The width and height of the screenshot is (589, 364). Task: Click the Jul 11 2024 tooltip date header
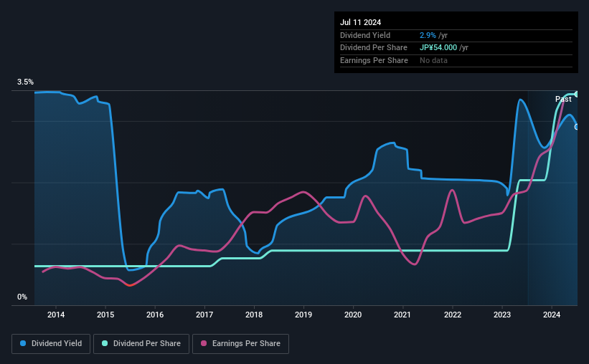pyautogui.click(x=361, y=22)
